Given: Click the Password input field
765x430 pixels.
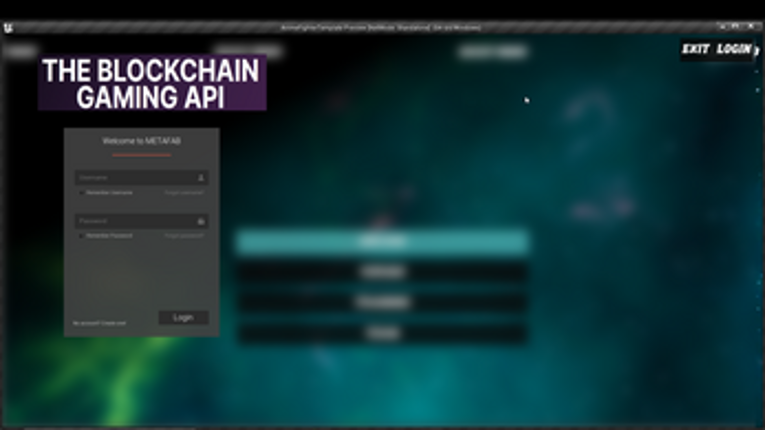Looking at the screenshot, I should [141, 221].
